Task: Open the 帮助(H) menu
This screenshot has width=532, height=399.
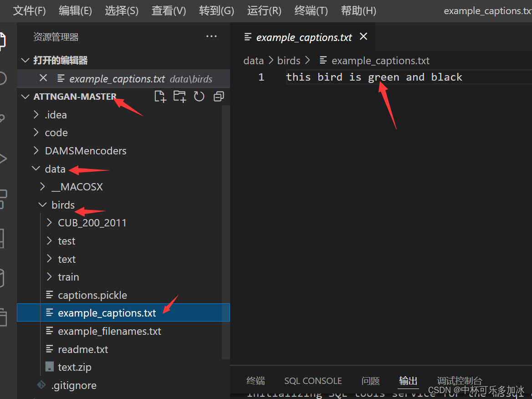Action: [x=358, y=10]
